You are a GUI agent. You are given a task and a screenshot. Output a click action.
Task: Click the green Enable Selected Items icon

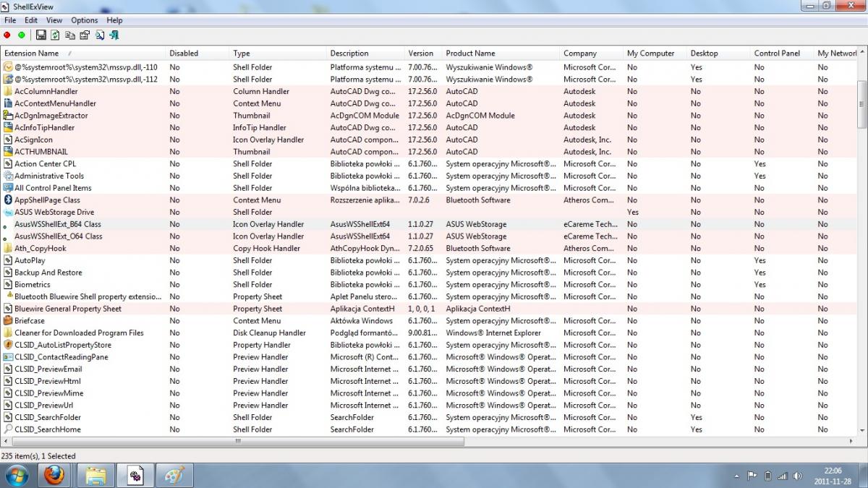[22, 35]
